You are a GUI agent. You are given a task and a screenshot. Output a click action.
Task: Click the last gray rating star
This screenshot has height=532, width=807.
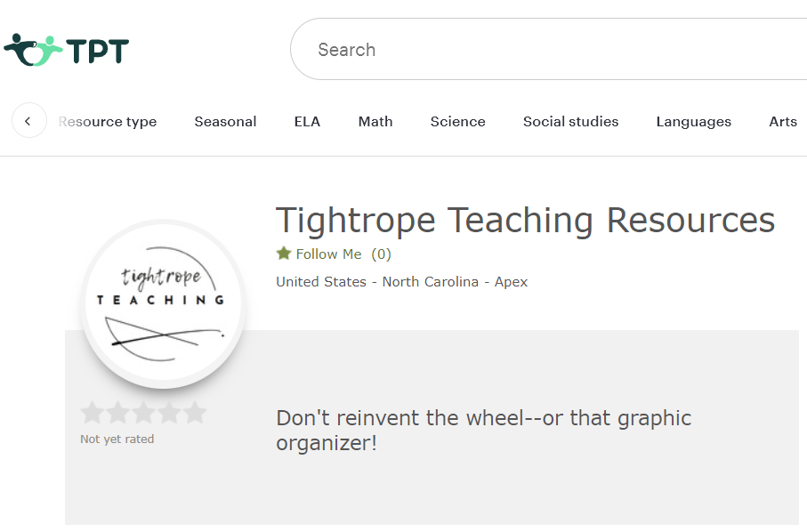point(195,413)
